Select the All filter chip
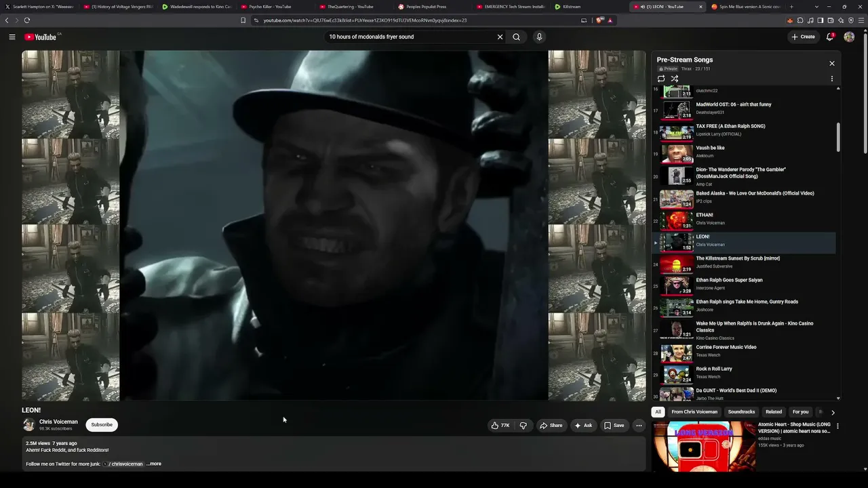Screen dimensions: 868x488 coord(658,412)
